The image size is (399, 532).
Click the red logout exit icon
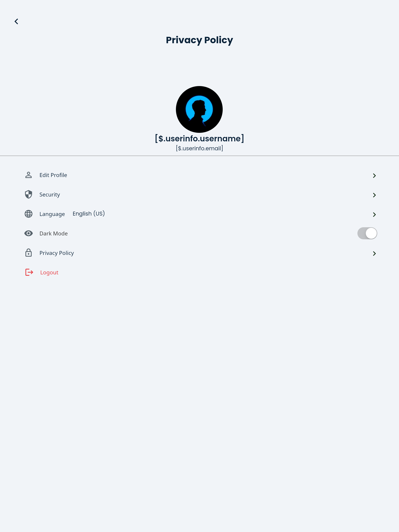(x=29, y=272)
